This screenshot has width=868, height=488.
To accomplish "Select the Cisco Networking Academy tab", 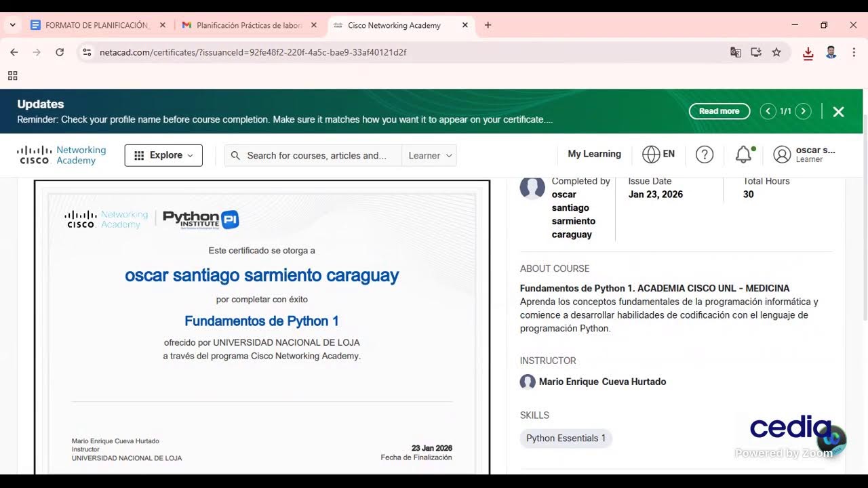I will pyautogui.click(x=400, y=25).
